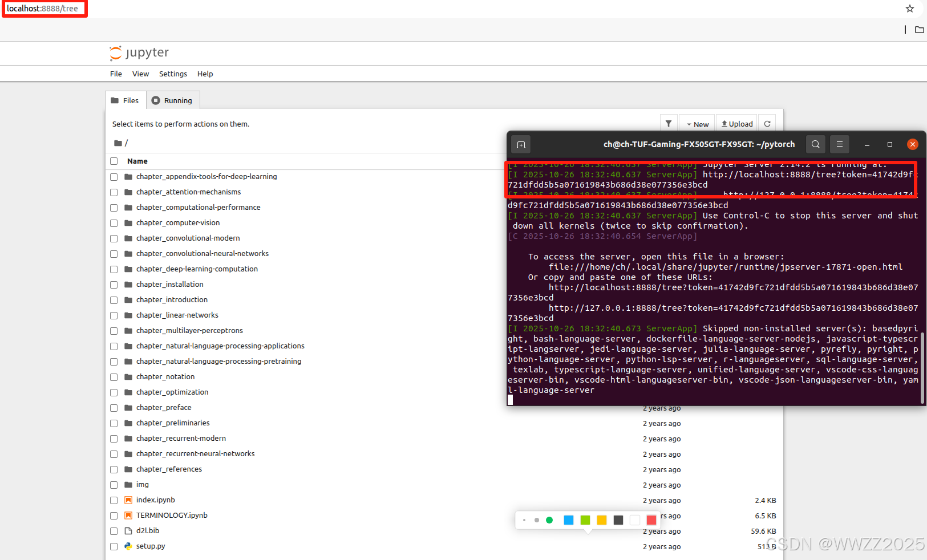The image size is (927, 560).
Task: Click folder icon of chapter_installation
Action: pos(128,285)
